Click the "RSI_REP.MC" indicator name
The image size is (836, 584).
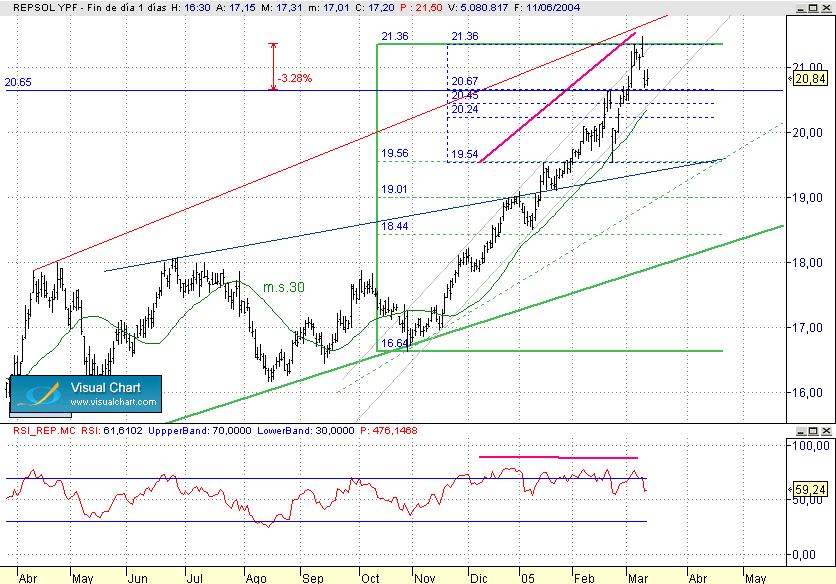pyautogui.click(x=44, y=430)
